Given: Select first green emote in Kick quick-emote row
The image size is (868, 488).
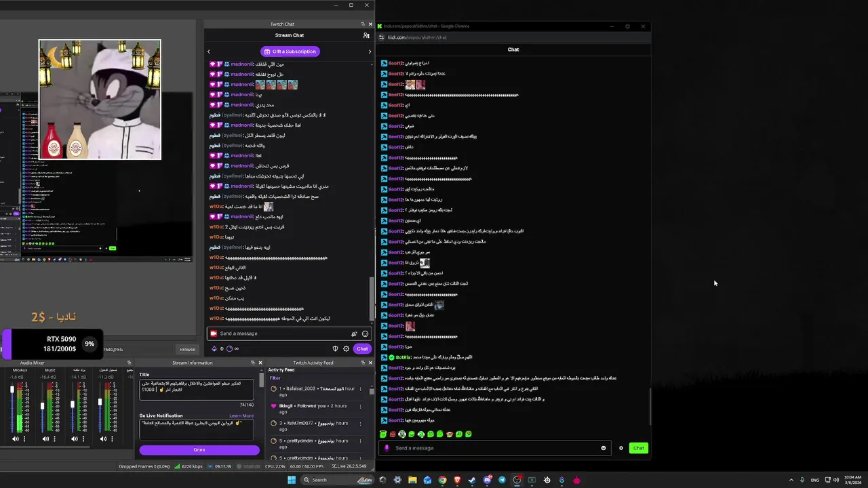Looking at the screenshot, I should 383,434.
